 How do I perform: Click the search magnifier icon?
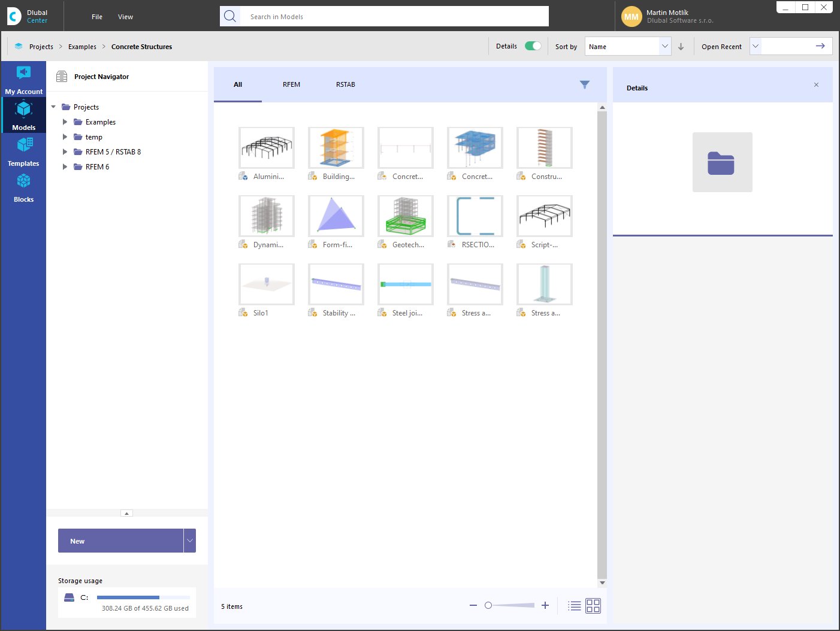(x=230, y=16)
